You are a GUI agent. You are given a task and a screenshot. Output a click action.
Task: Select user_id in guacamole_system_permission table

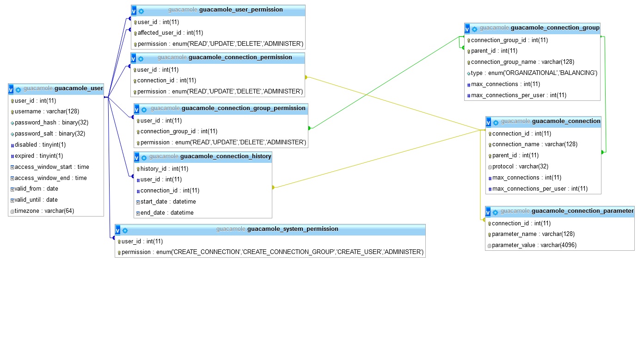(270, 242)
